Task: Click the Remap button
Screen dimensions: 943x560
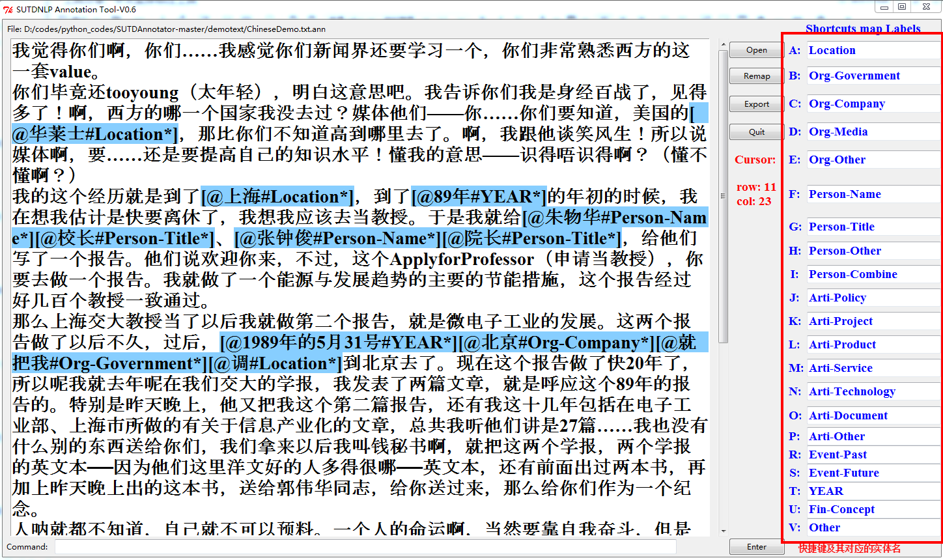Action: [x=756, y=76]
